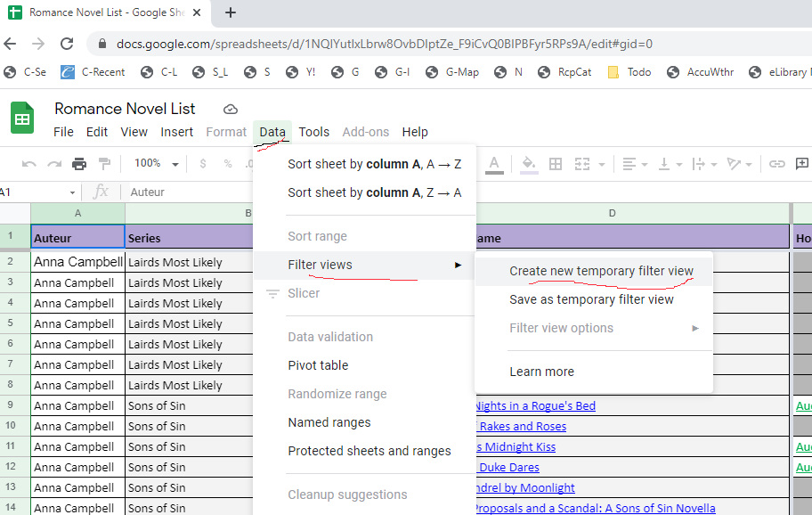Click the Google Sheets home logo
The height and width of the screenshot is (515, 812).
coord(22,119)
